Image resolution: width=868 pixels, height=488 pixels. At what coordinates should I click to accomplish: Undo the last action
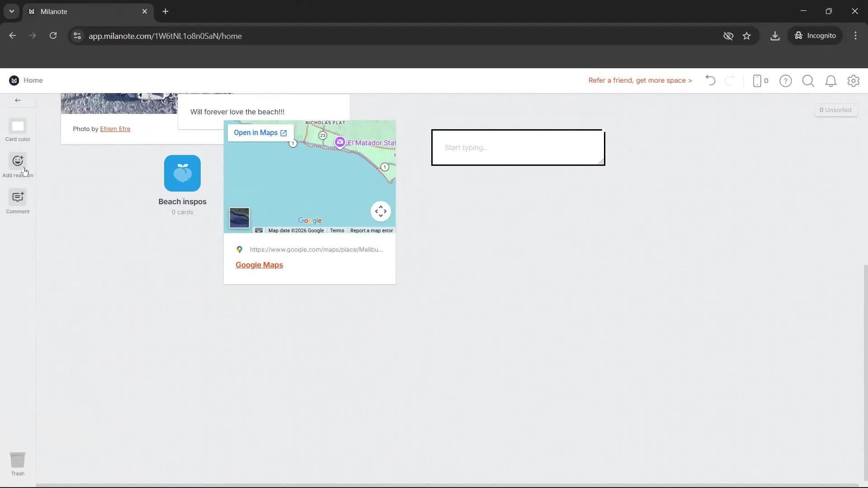(710, 80)
